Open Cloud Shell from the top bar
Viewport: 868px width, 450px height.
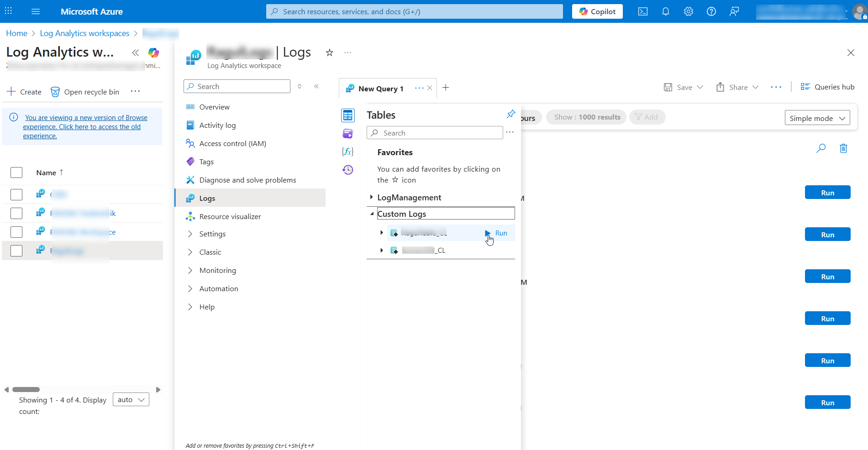(x=643, y=11)
